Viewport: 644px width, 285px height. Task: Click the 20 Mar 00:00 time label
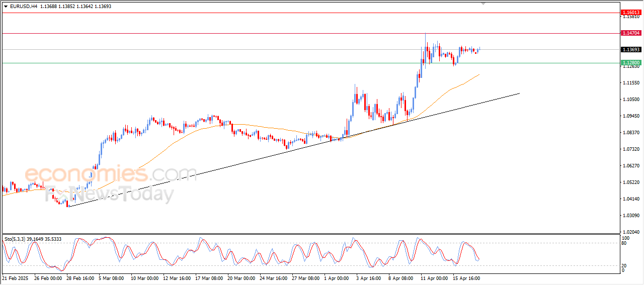pos(242,278)
